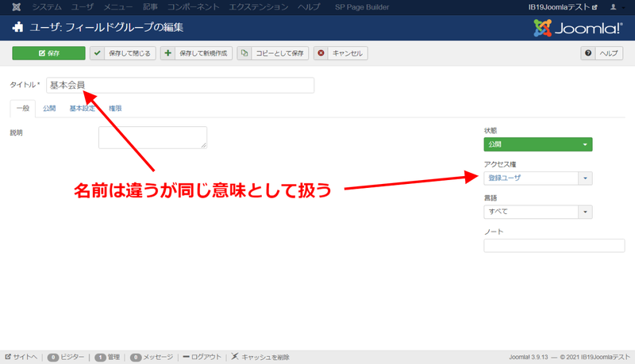Screen dimensions: 635x364
Task: Click the green 保存 button
Action: point(48,53)
